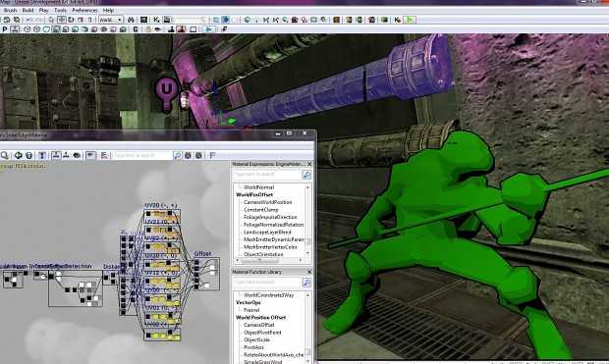Click the blue Play In Viewport button
Screen dimensions: 609x364
(208, 29)
